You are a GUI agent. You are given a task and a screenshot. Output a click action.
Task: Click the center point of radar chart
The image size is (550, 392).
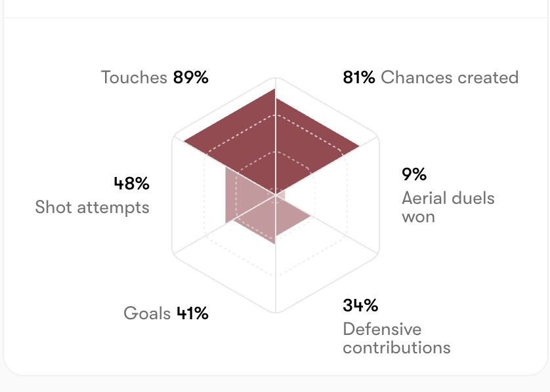[x=276, y=195]
